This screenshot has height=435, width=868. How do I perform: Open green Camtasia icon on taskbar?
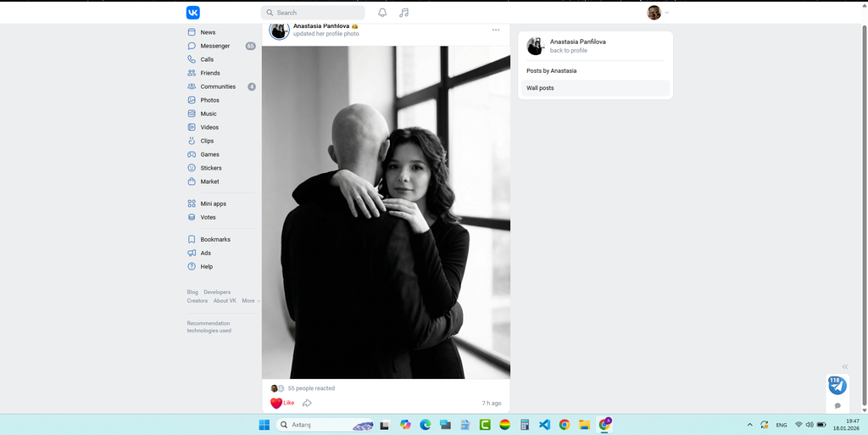click(485, 425)
